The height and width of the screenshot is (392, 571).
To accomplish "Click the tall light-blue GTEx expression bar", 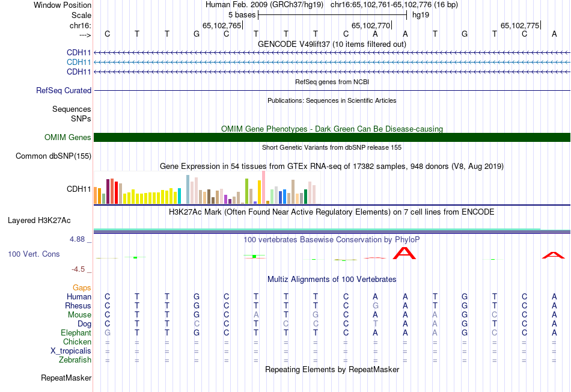I will coord(188,189).
